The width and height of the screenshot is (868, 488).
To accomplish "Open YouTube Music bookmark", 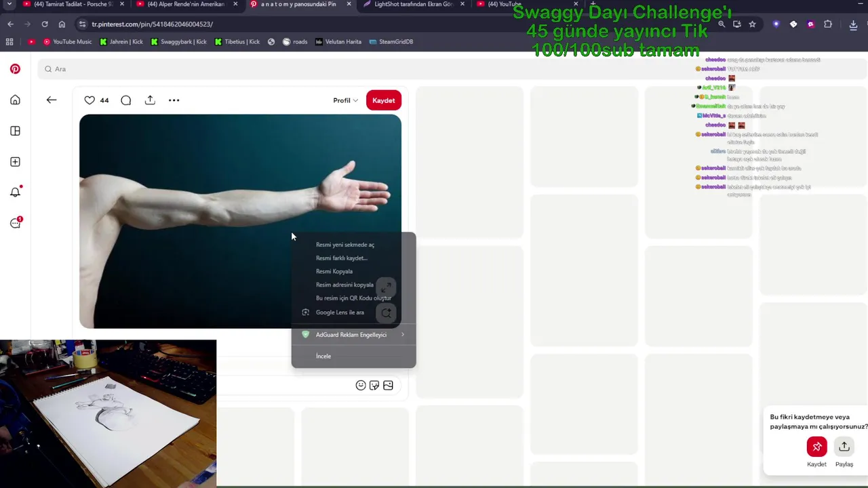I will [x=67, y=42].
